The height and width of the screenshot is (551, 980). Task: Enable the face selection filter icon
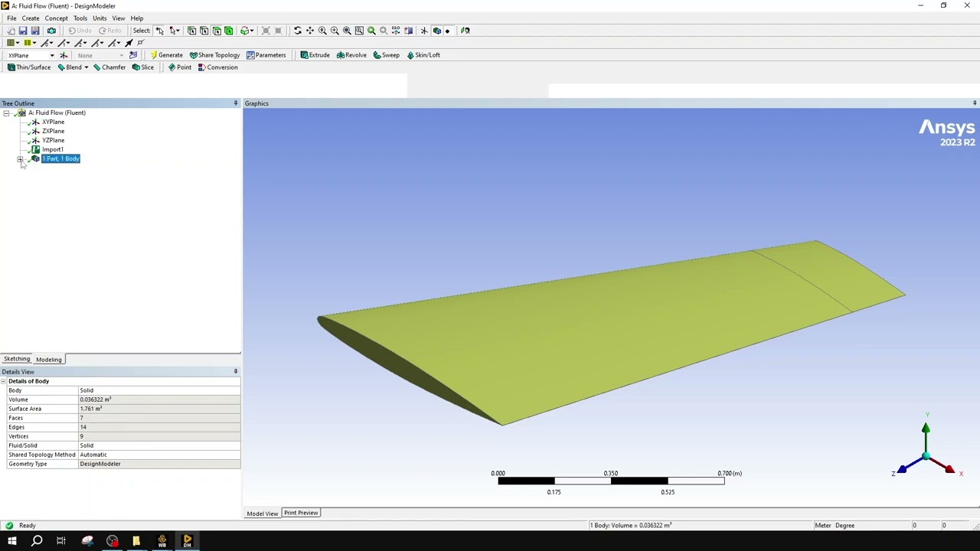click(217, 31)
